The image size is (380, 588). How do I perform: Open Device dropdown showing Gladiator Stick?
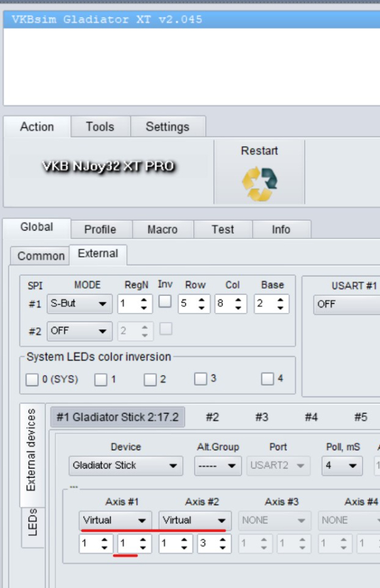126,466
